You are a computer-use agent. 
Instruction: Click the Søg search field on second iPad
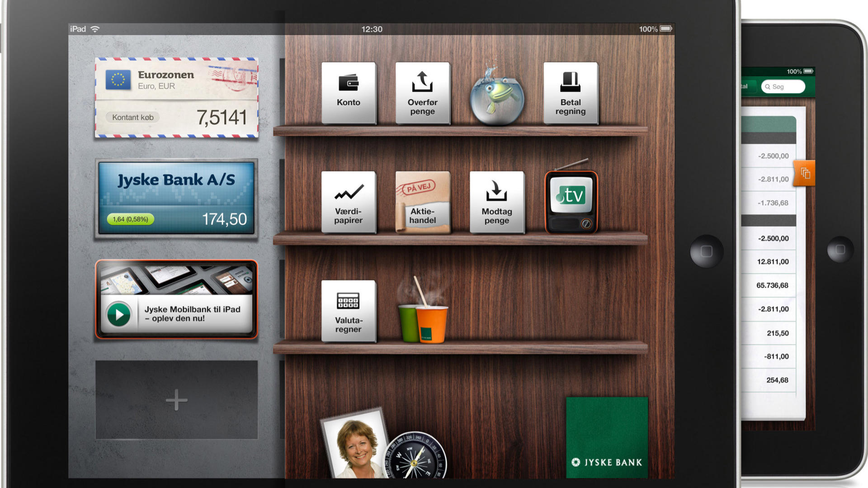[783, 86]
